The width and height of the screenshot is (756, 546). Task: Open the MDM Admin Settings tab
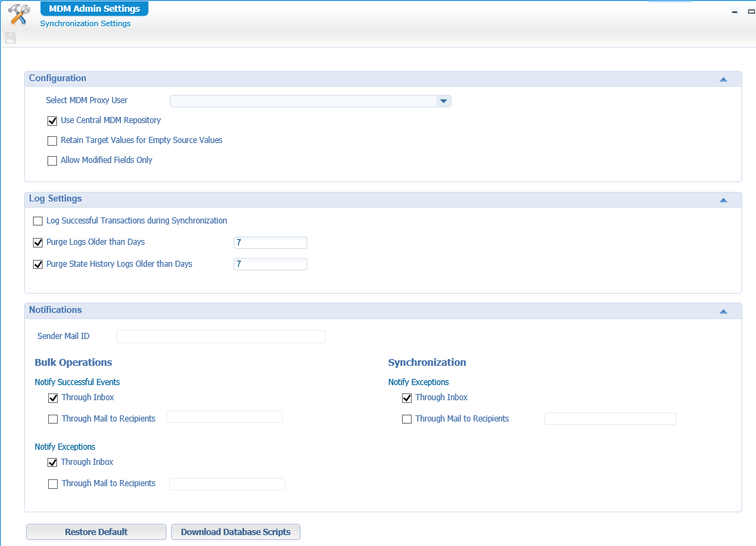[x=95, y=9]
